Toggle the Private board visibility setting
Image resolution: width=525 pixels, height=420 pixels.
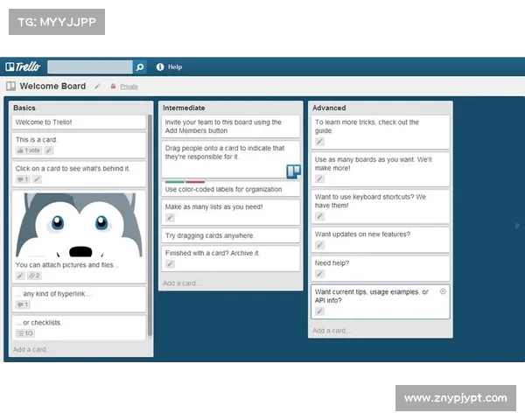128,87
